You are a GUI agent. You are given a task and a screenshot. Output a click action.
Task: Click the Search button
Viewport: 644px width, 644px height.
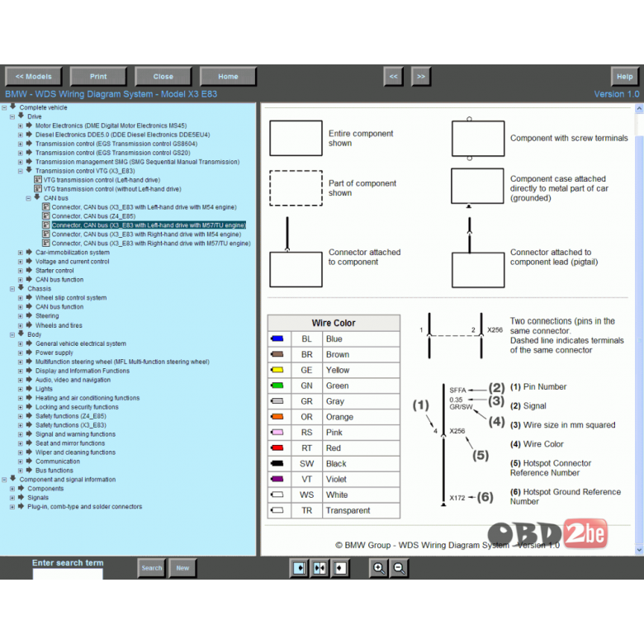pyautogui.click(x=152, y=568)
